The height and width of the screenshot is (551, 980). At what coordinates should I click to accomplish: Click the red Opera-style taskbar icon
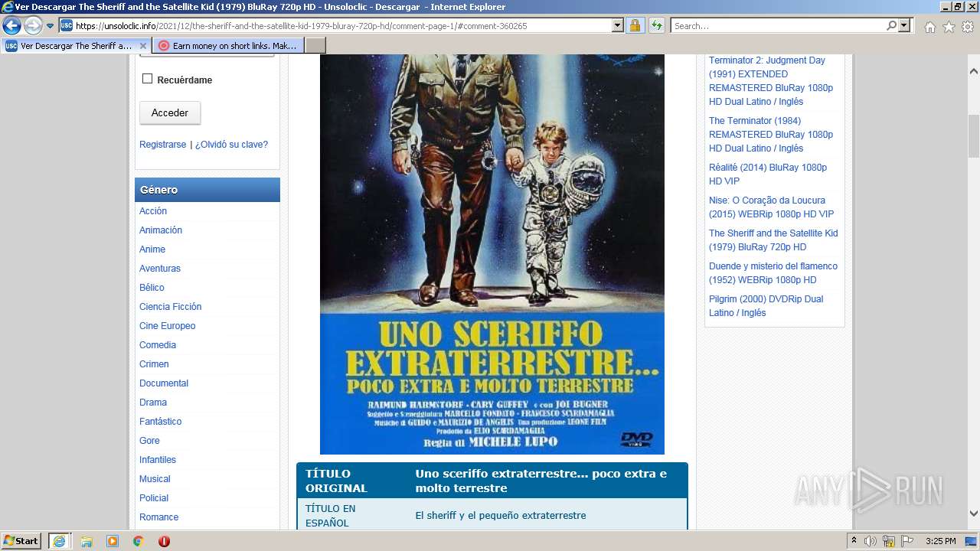coord(164,541)
